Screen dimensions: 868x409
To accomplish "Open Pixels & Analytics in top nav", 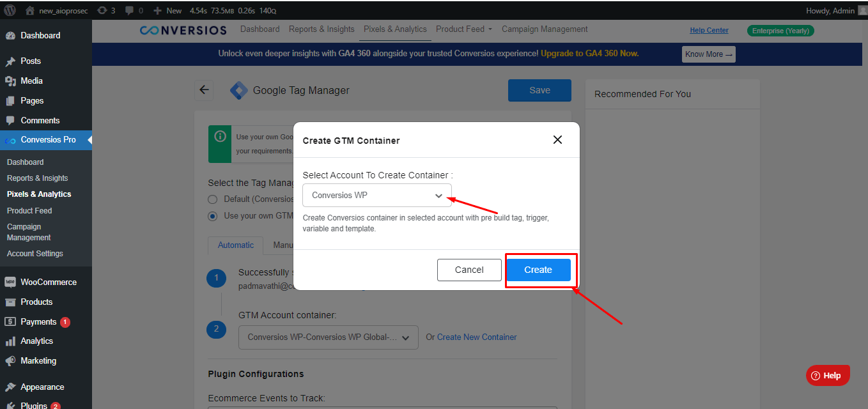I will pos(395,29).
